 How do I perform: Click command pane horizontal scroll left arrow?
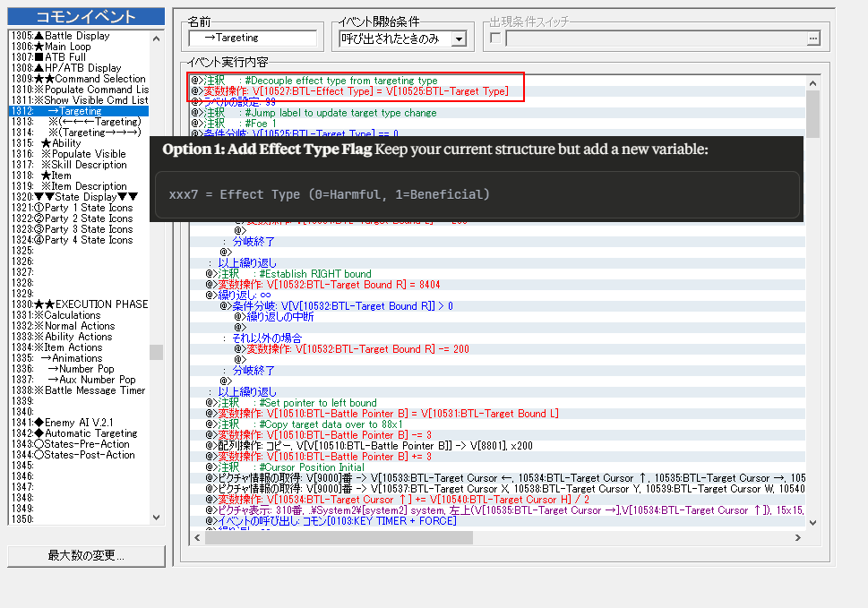coord(198,537)
